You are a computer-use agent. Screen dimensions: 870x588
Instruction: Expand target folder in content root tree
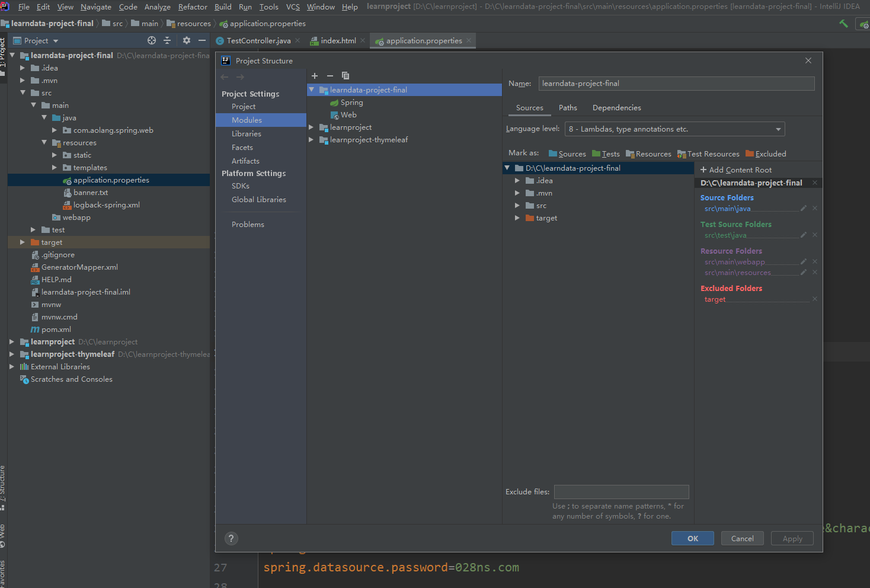(517, 218)
